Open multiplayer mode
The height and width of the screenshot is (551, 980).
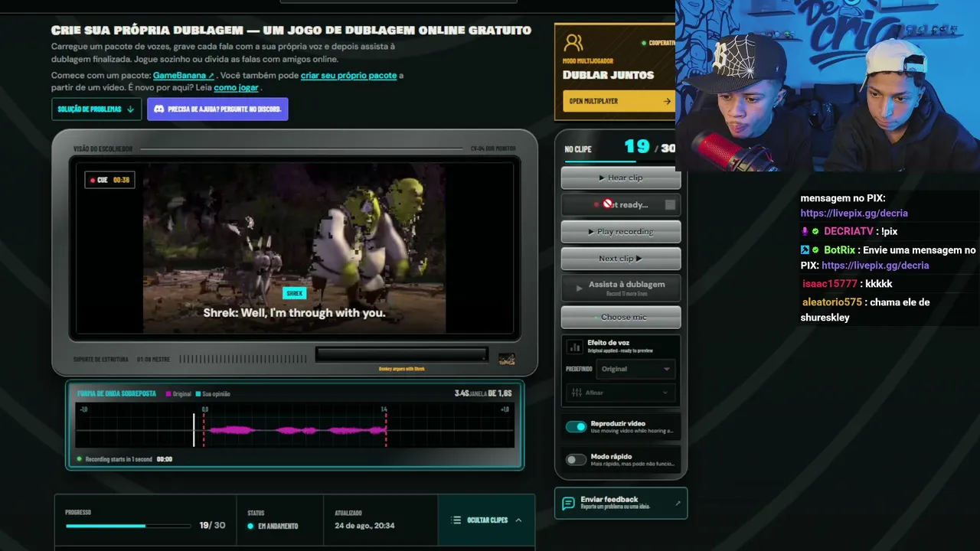pos(617,101)
